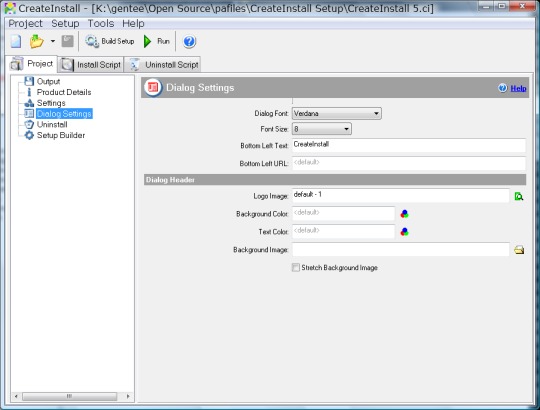Image resolution: width=540 pixels, height=410 pixels.
Task: Open the Help menu
Action: (133, 23)
